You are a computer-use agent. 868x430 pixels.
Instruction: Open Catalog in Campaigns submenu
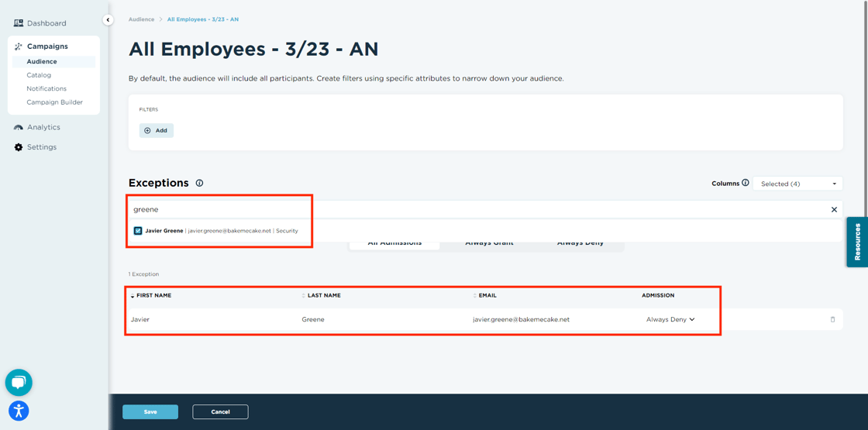coord(39,75)
